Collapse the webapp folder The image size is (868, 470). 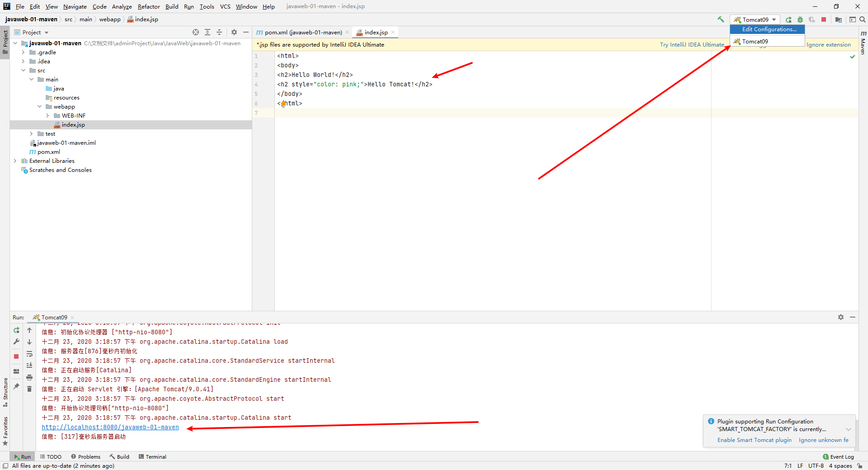pyautogui.click(x=39, y=107)
